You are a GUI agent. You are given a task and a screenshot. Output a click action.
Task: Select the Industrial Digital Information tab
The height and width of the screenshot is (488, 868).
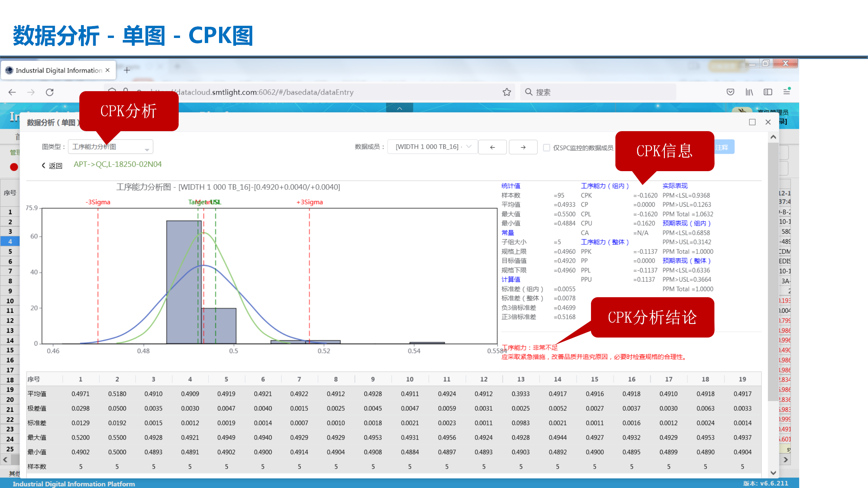click(58, 70)
